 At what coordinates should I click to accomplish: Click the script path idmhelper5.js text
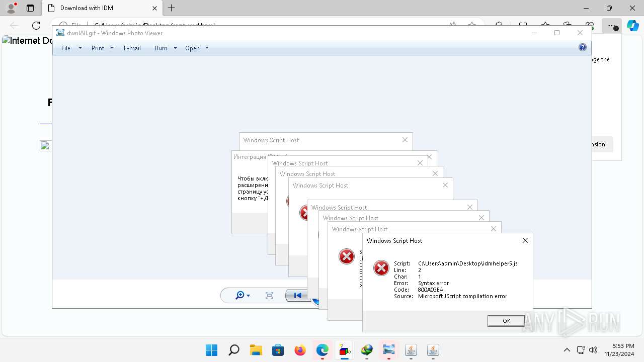coord(468,263)
